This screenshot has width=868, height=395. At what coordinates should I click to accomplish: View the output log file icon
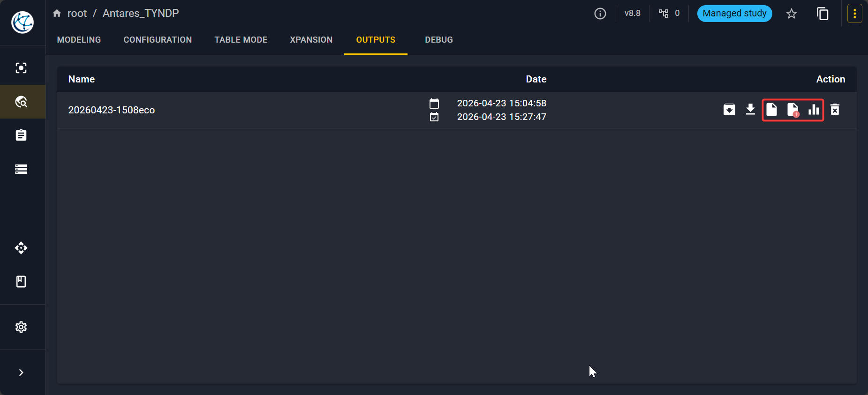771,110
